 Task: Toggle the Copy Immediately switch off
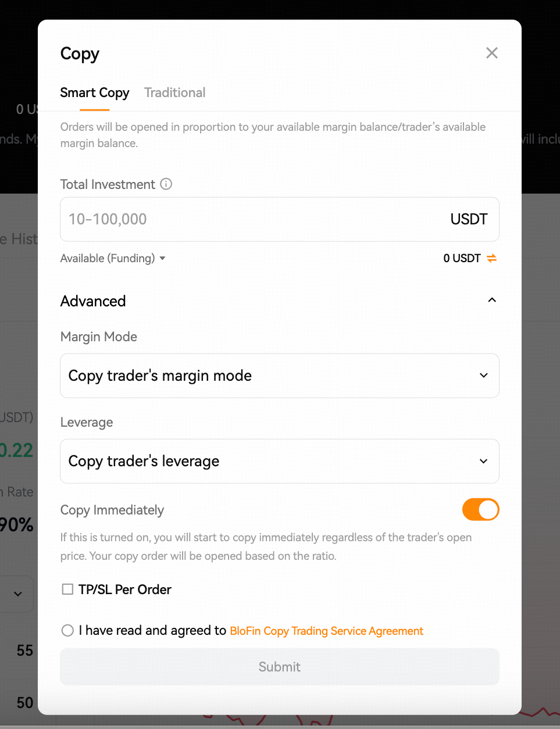[481, 510]
